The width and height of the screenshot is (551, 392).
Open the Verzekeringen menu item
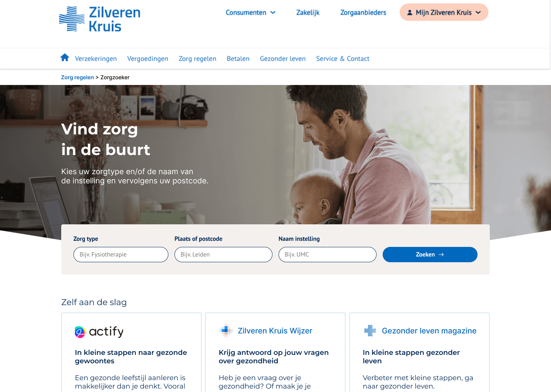click(96, 59)
